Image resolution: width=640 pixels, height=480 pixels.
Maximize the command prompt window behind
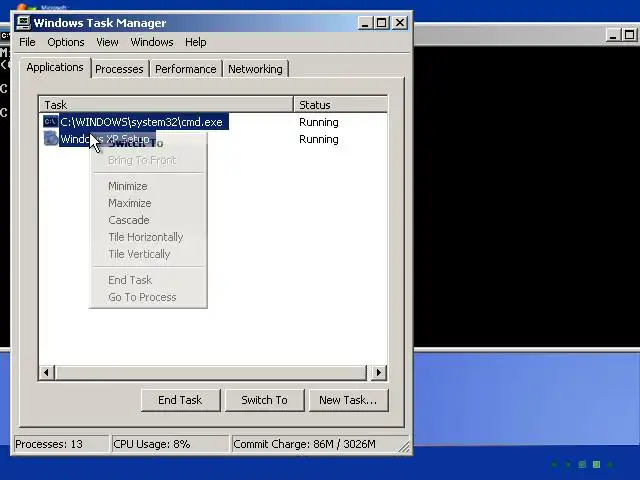629,35
